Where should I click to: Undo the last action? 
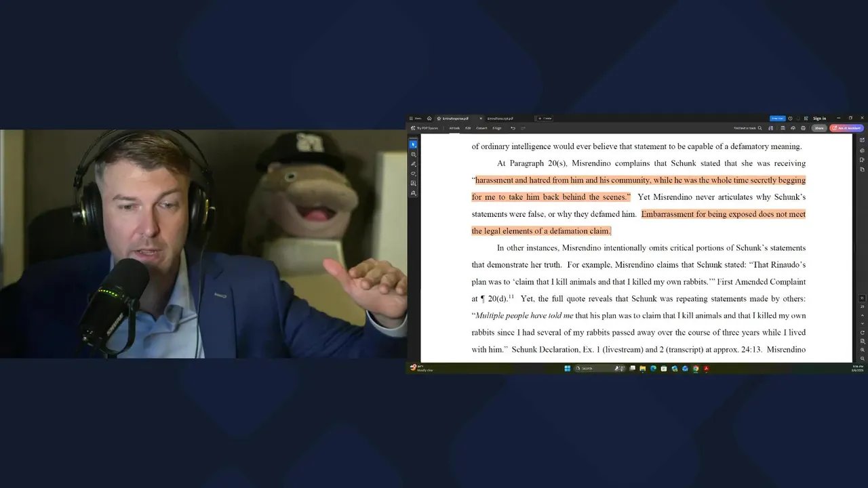513,128
